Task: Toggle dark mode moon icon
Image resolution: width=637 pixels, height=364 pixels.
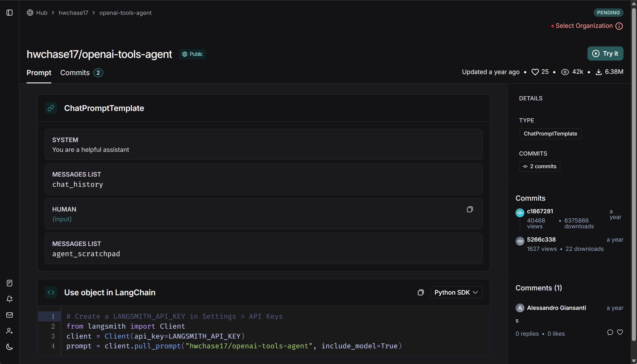Action: (x=10, y=347)
